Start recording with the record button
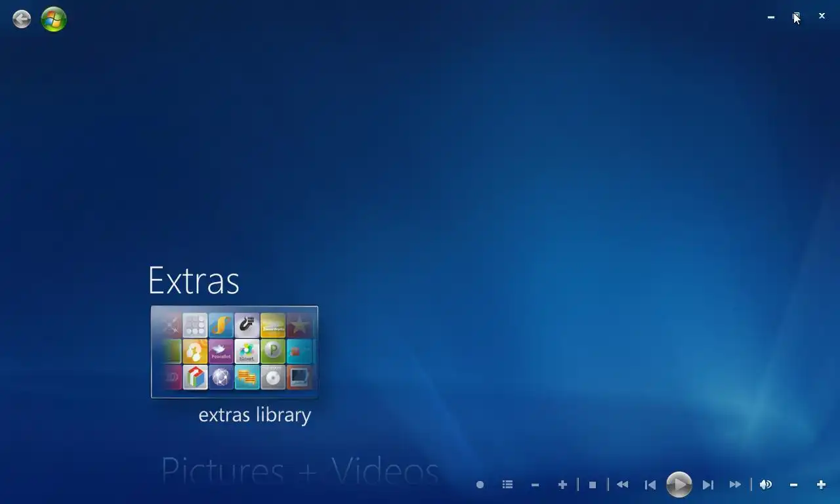 point(480,485)
